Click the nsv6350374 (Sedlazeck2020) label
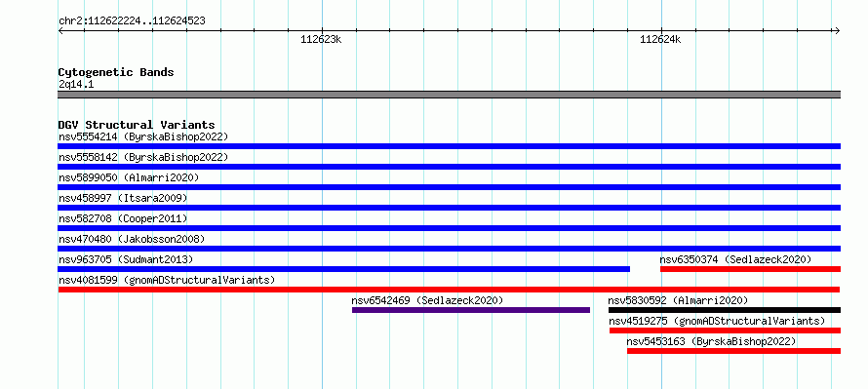 (x=735, y=259)
